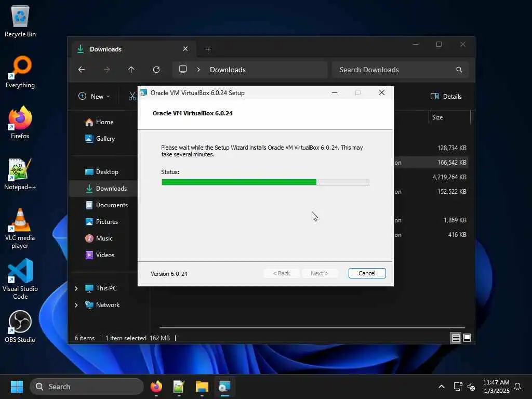
Task: Cancel the VirtualBox installation
Action: tap(367, 273)
